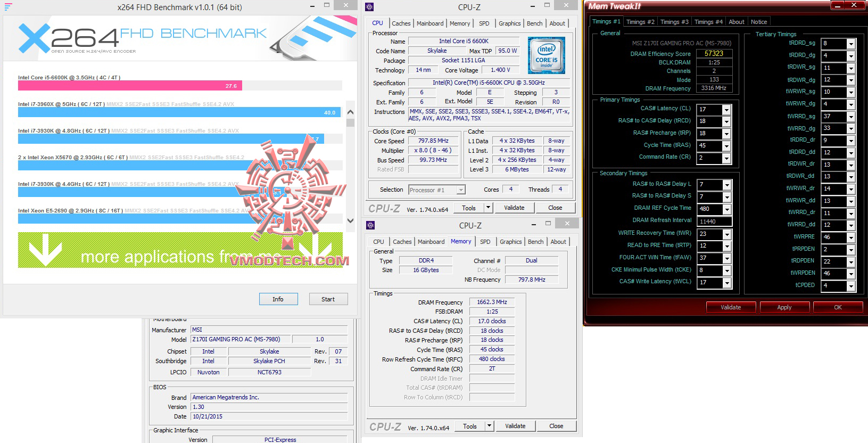Expand CAS# Latency (CL) dropdown
Image resolution: width=868 pixels, height=443 pixels.
point(727,110)
